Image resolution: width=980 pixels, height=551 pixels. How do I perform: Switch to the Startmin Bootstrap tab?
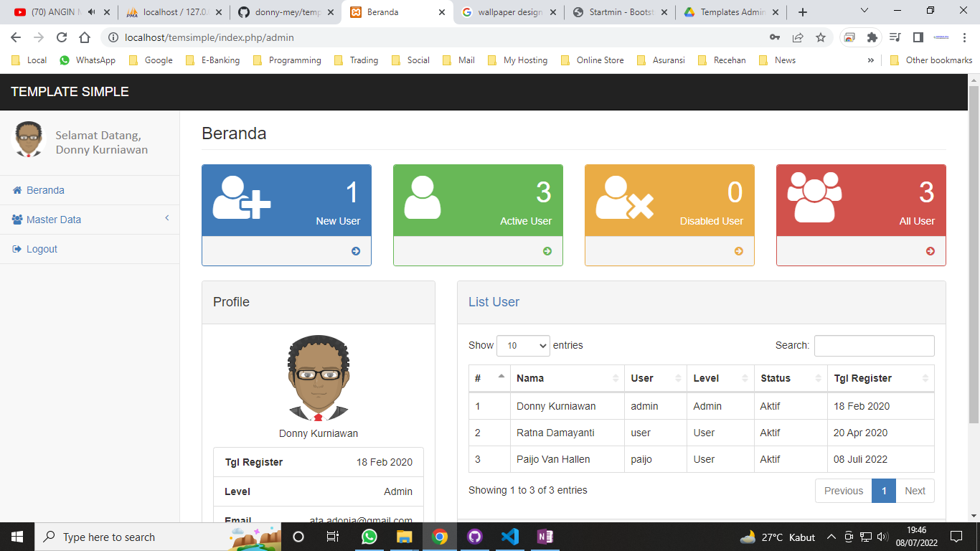click(619, 12)
